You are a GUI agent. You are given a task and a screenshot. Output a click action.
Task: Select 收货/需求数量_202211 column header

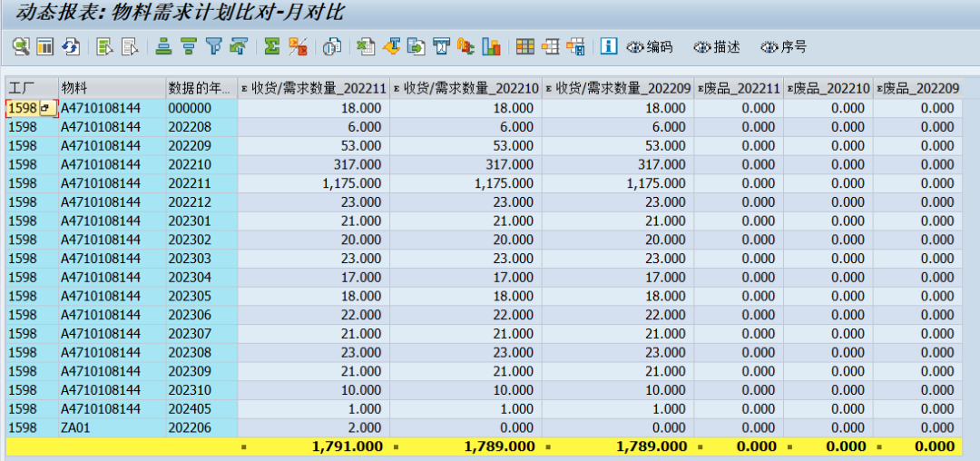tap(313, 89)
